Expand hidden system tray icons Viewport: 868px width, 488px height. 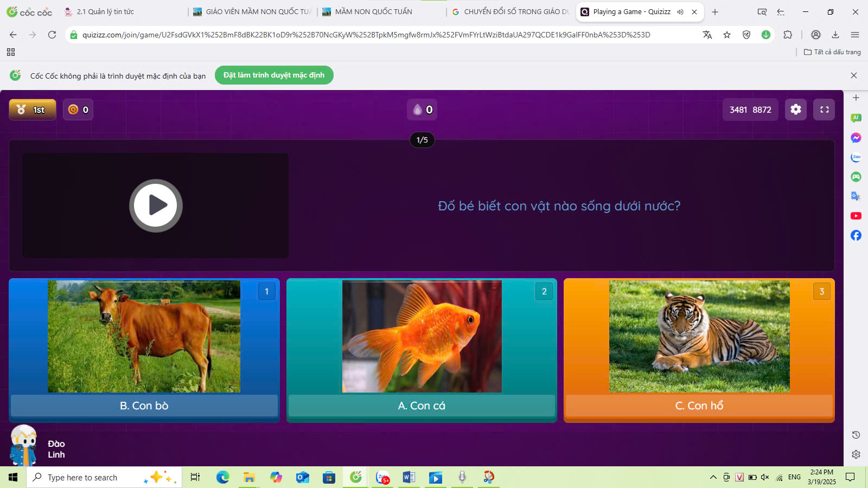[x=713, y=477]
